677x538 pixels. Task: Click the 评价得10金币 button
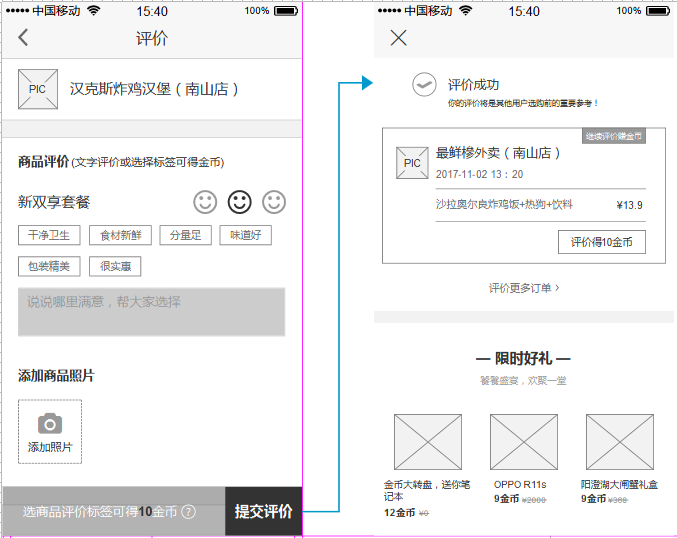coord(602,242)
